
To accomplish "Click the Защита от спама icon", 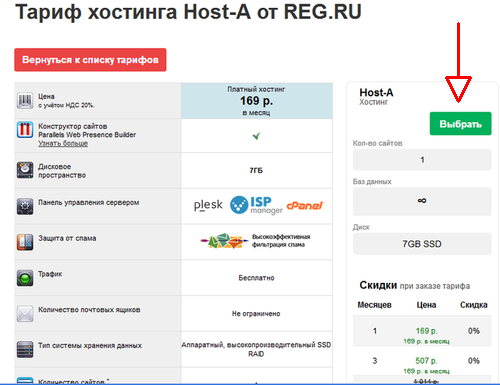I will 25,242.
